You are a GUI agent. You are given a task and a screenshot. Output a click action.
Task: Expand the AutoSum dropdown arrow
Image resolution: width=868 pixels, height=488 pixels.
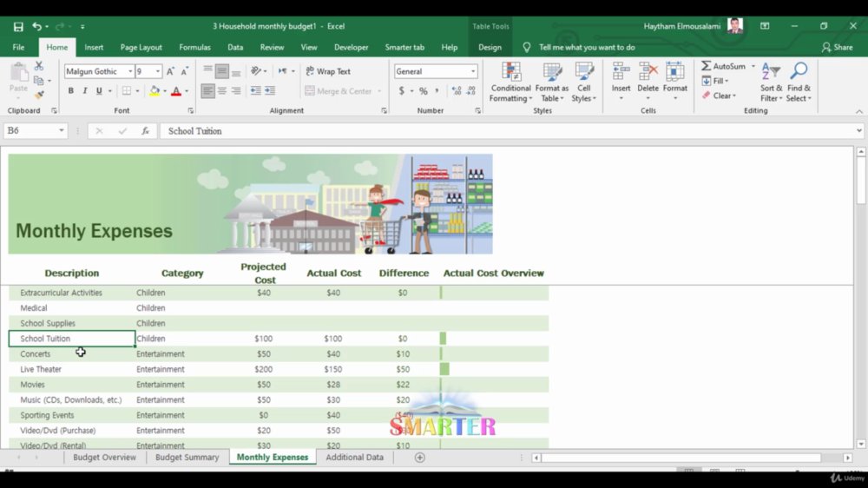753,66
